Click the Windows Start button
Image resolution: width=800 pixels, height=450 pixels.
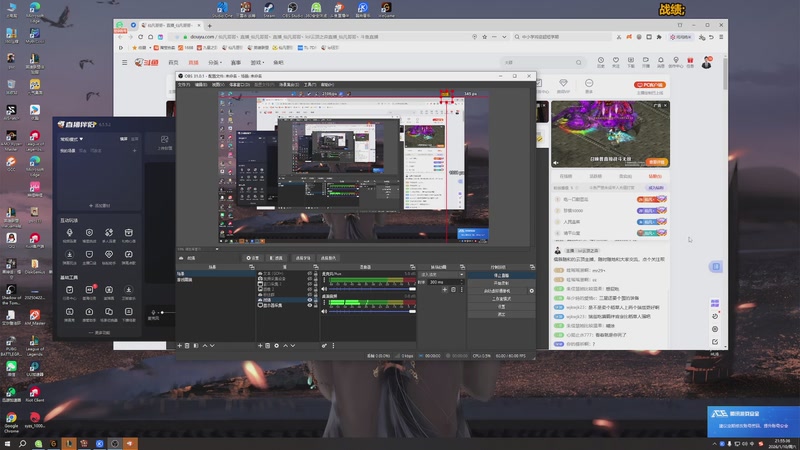point(9,442)
